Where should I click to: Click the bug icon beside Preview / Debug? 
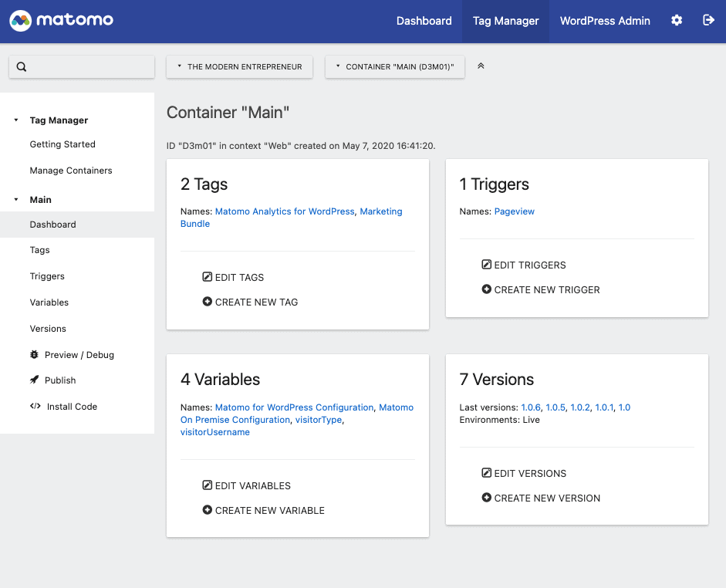point(34,355)
